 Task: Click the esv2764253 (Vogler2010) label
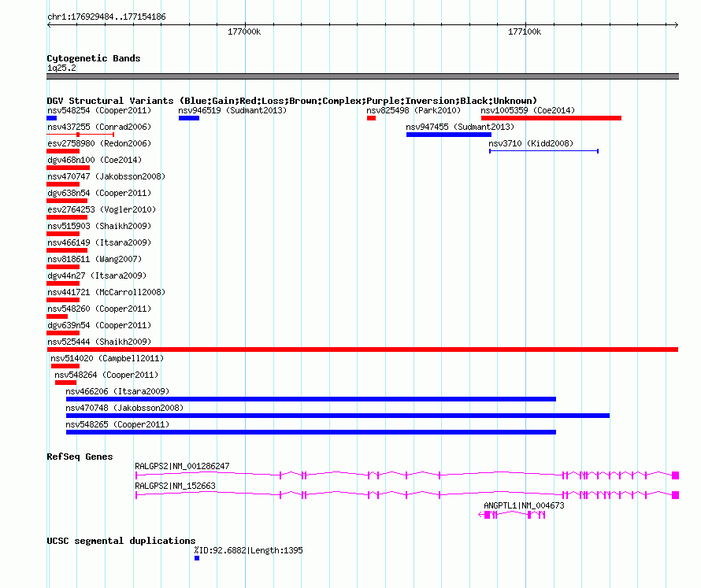pyautogui.click(x=102, y=209)
